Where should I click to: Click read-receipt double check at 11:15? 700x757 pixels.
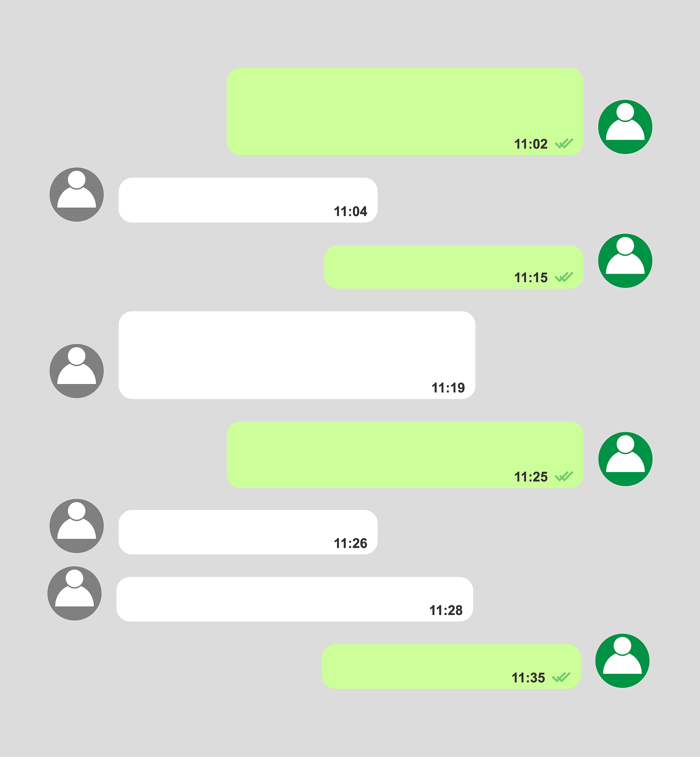click(x=564, y=277)
